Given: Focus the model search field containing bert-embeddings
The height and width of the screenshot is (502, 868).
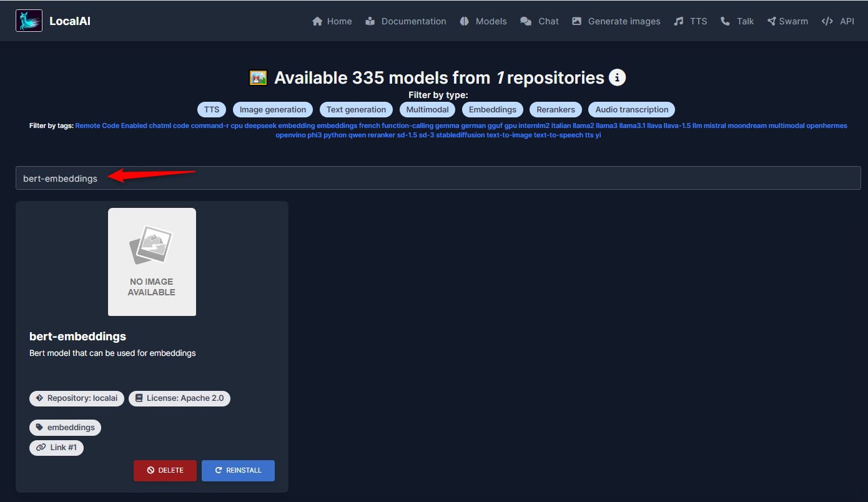Looking at the screenshot, I should (x=438, y=179).
